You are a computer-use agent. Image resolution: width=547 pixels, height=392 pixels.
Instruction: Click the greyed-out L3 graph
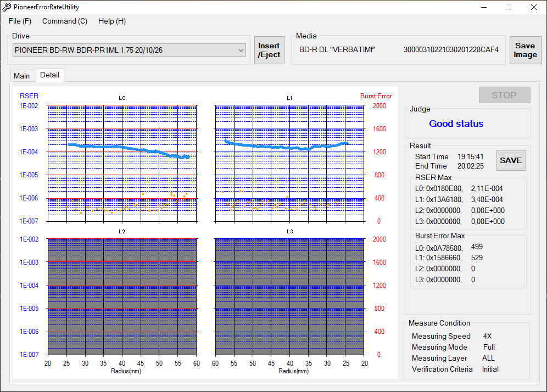(289, 297)
